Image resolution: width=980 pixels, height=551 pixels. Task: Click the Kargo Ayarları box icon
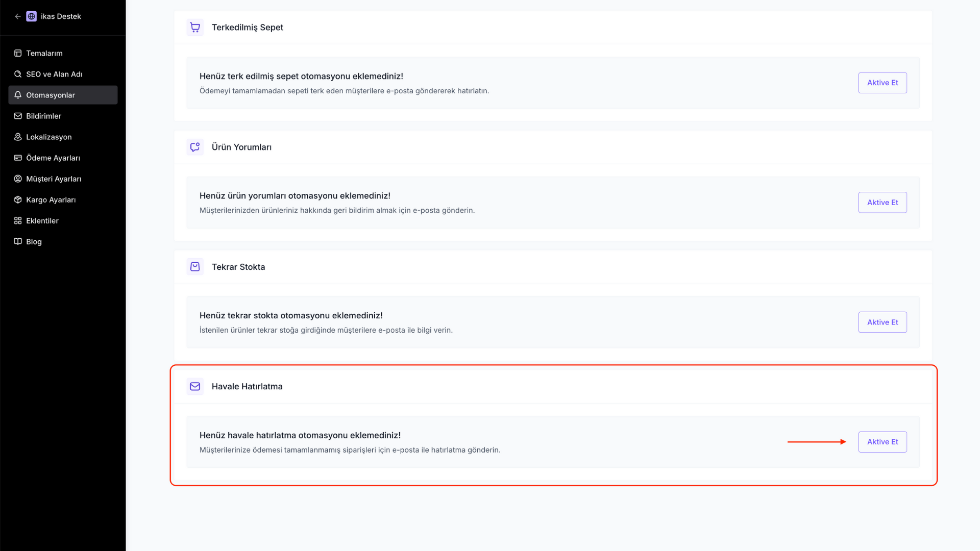coord(18,199)
